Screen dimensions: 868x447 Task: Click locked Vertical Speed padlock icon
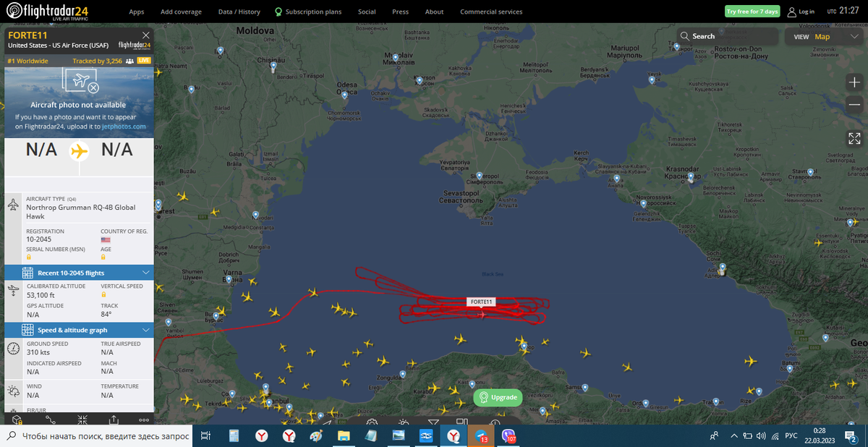[x=103, y=294]
